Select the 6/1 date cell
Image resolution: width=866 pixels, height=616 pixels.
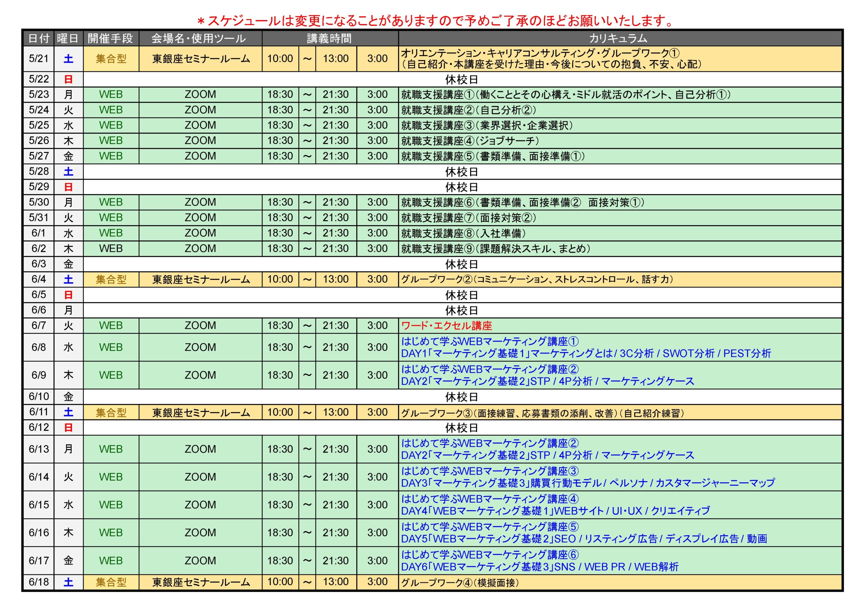[39, 233]
